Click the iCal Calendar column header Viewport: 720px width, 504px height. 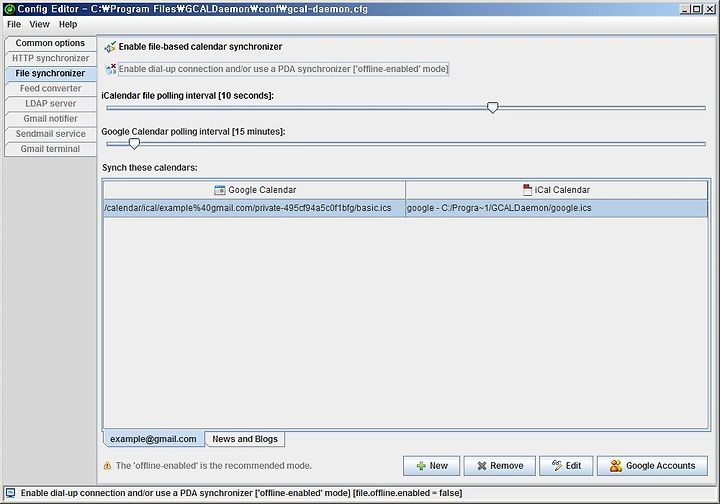[x=557, y=190]
